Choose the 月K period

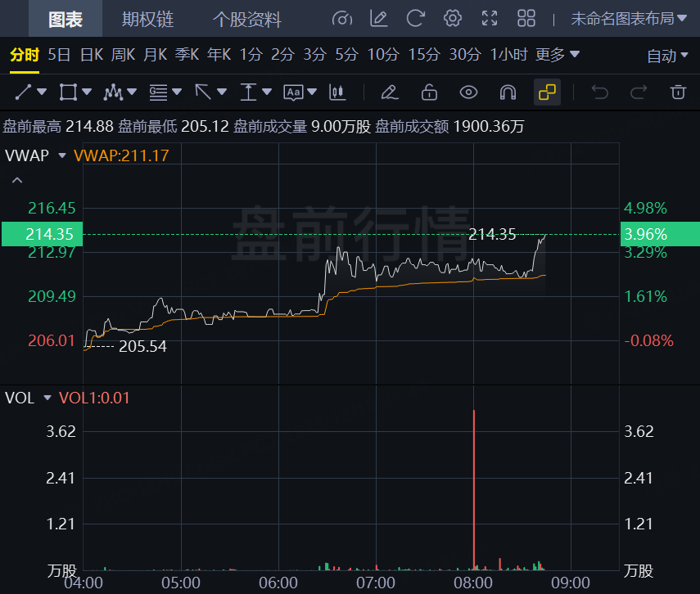pyautogui.click(x=156, y=55)
